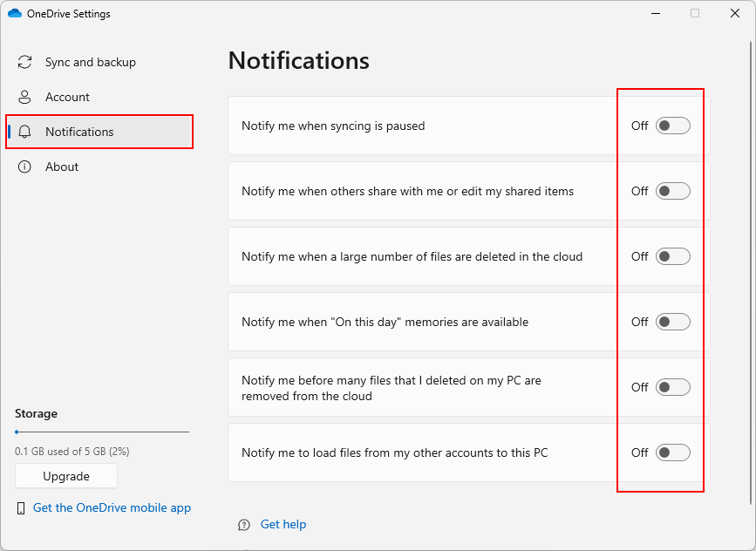
Task: Click the Notifications bell icon
Action: 24,132
